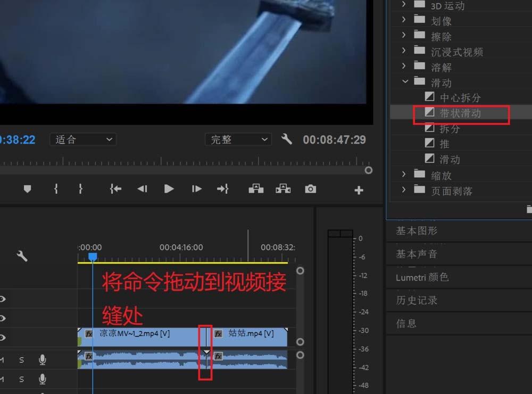The width and height of the screenshot is (532, 394).
Task: Solo audio track A2 with the S toggle
Action: 21,380
